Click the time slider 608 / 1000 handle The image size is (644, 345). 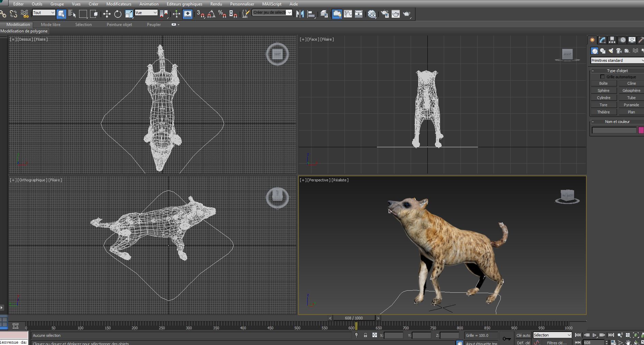coord(354,318)
